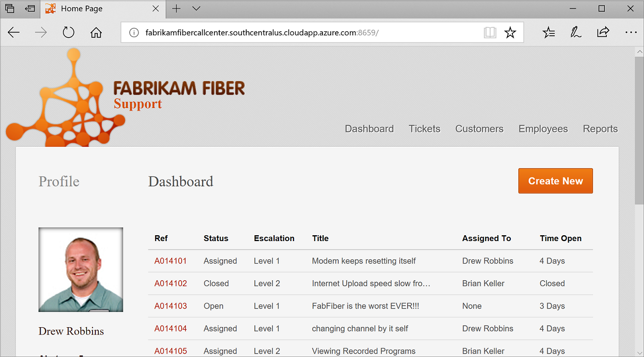Screen dimensions: 644x357
Task: Open the Tickets navigation item
Action: [x=424, y=129]
